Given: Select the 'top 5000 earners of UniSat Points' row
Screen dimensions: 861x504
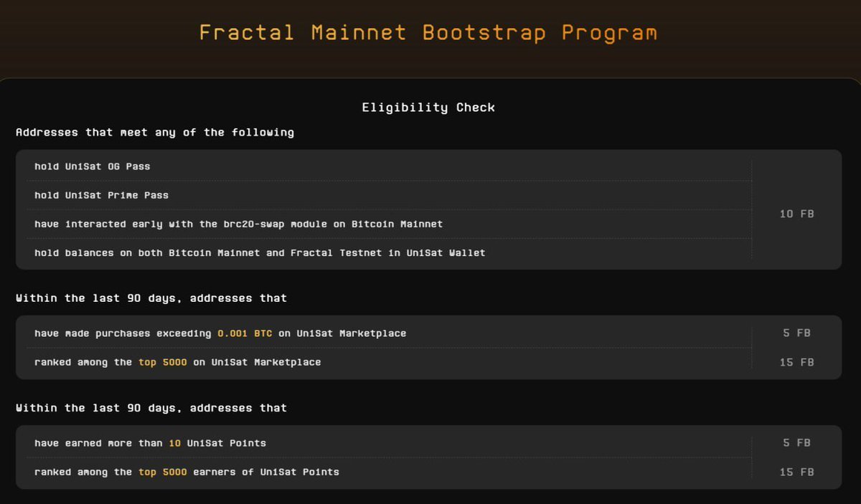Looking at the screenshot, I should tap(187, 472).
